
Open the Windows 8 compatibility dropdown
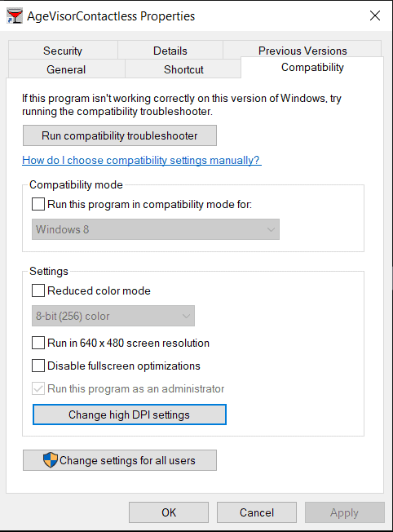tap(156, 229)
